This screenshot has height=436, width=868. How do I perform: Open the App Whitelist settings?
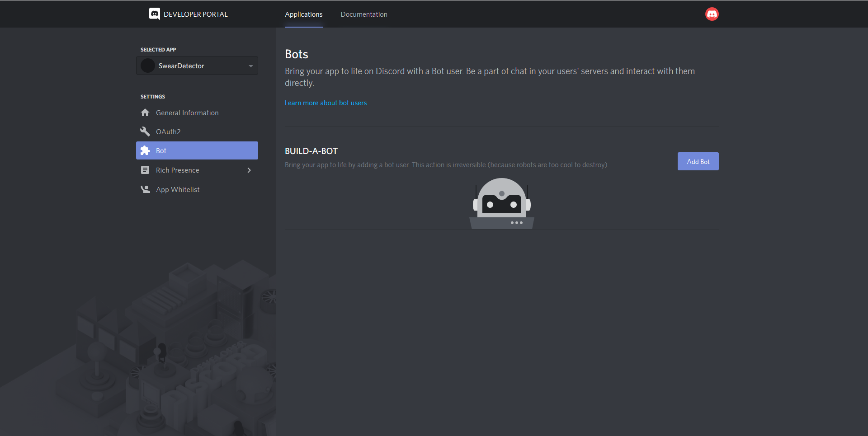197,189
